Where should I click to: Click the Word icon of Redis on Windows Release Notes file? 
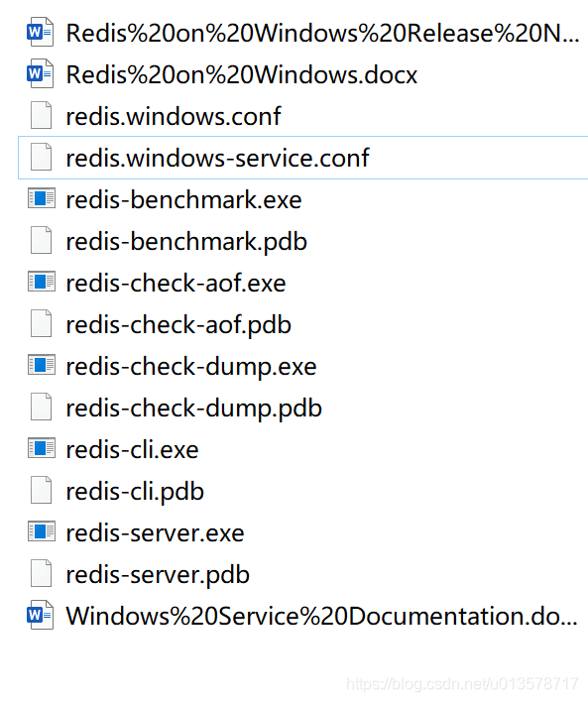[41, 33]
